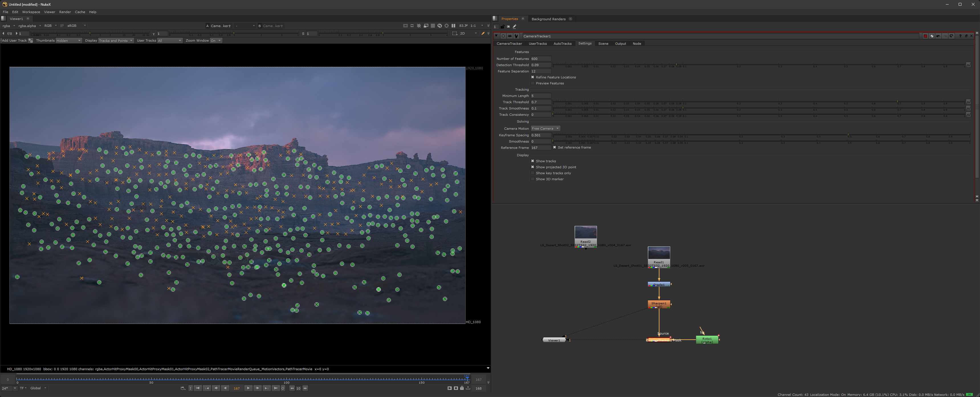980x397 pixels.
Task: Open the Workspace menu
Action: coord(31,12)
